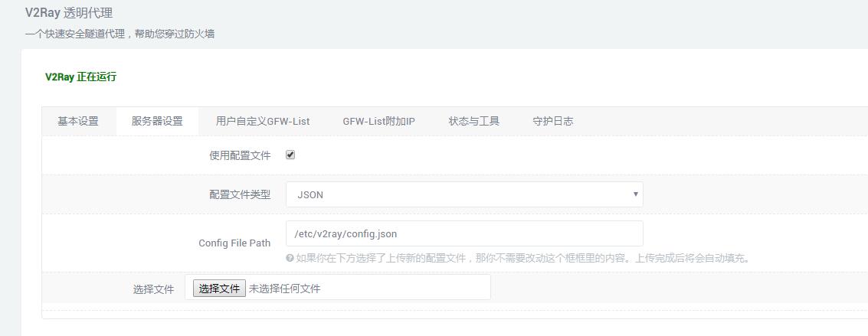This screenshot has height=336, width=868.
Task: Open the 状态与工具 tab
Action: 474,121
